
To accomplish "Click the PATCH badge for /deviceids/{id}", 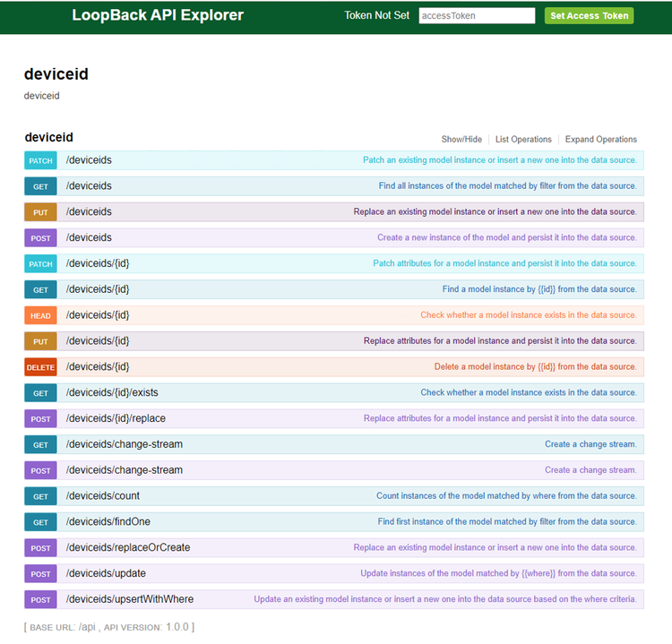I will (40, 264).
